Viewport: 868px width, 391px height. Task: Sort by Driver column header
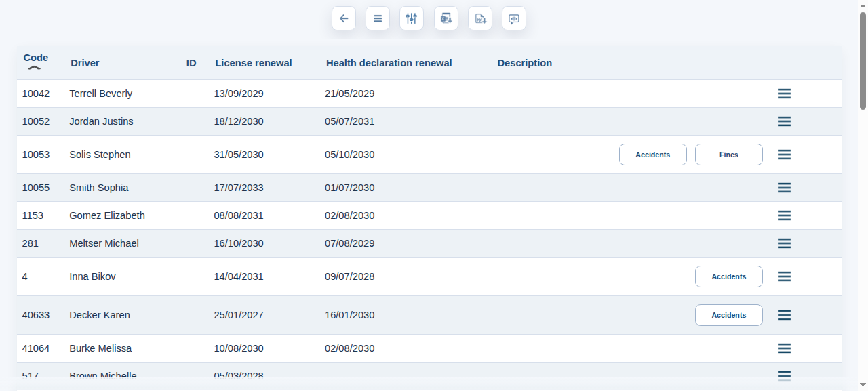point(85,63)
